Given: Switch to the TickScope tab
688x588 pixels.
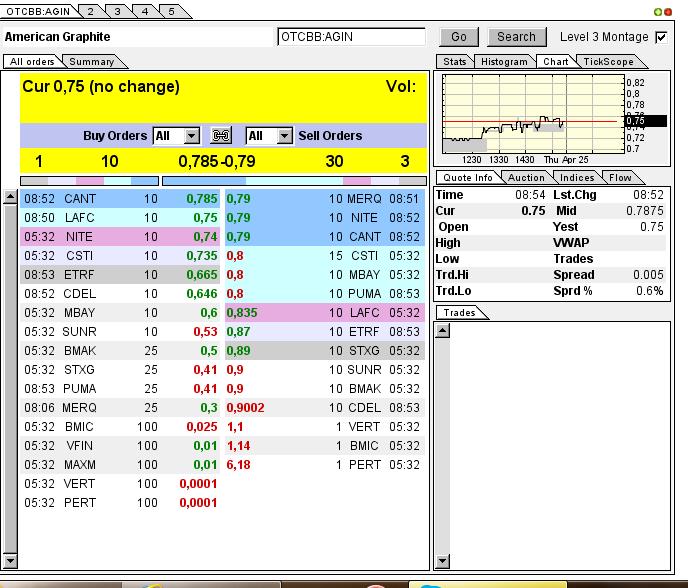Looking at the screenshot, I should pyautogui.click(x=608, y=62).
